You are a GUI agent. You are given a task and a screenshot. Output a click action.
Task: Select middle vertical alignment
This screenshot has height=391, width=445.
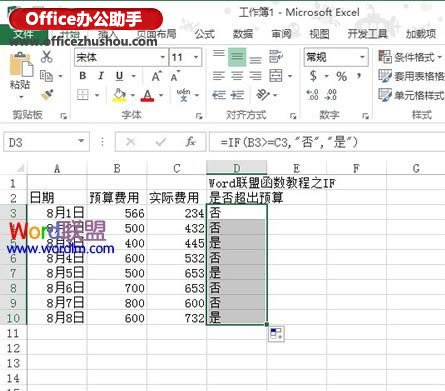pyautogui.click(x=237, y=57)
